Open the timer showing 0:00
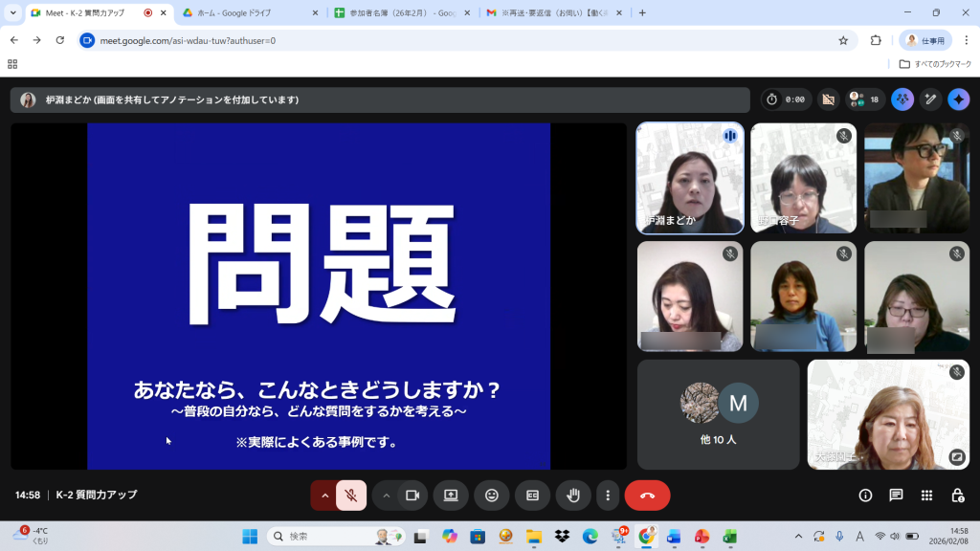The height and width of the screenshot is (551, 980). coord(787,99)
